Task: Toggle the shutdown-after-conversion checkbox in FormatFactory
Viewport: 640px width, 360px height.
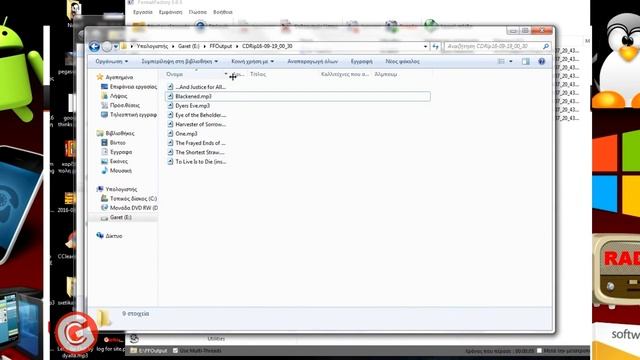Action: (539, 351)
